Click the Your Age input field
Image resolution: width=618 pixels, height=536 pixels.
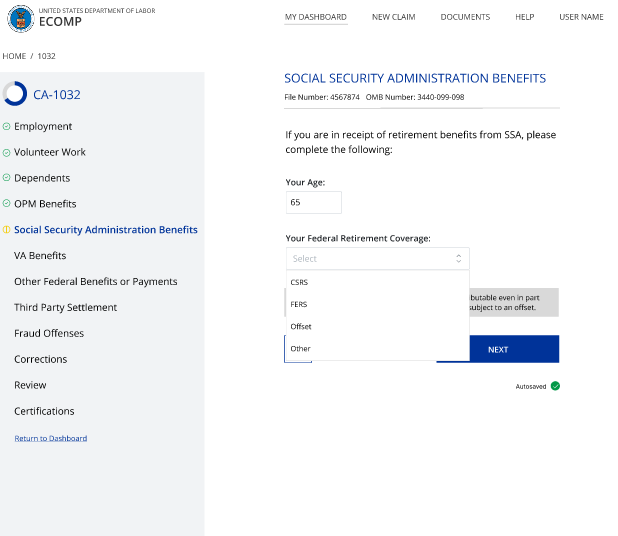(313, 203)
